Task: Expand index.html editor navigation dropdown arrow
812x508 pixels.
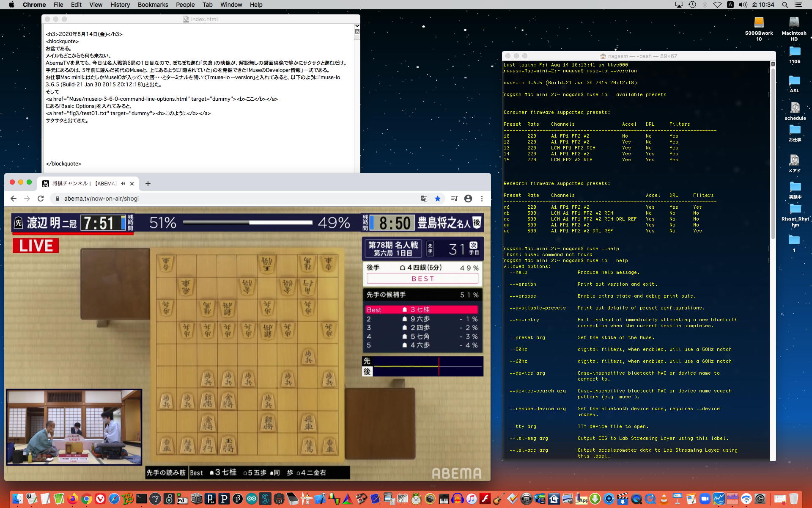Action: tap(357, 26)
